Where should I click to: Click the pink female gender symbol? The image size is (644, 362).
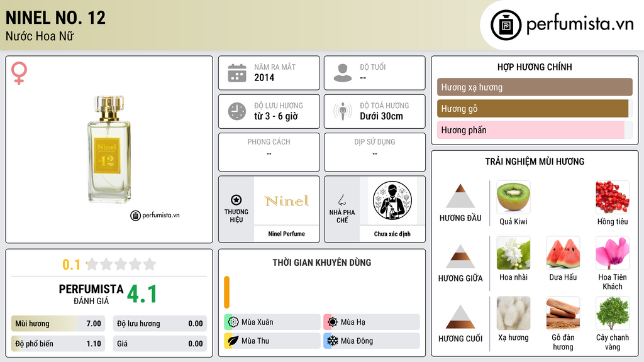(19, 73)
